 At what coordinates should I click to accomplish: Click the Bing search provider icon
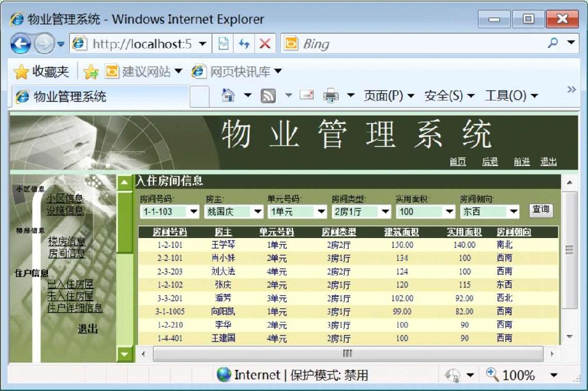(x=291, y=43)
